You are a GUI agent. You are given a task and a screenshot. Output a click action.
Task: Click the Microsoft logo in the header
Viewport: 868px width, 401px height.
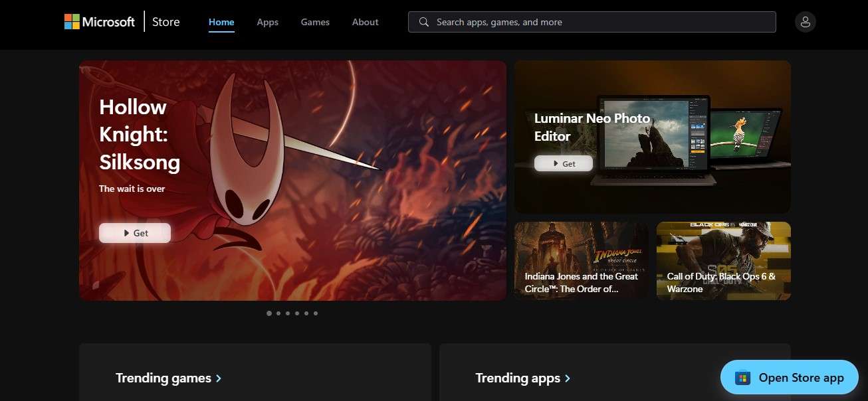coord(100,22)
